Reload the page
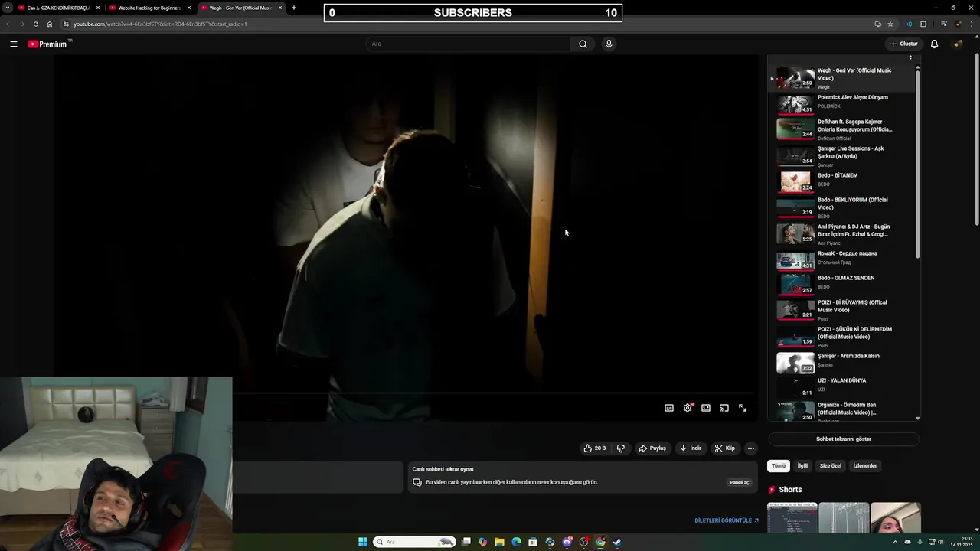This screenshot has width=980, height=551. 35,24
